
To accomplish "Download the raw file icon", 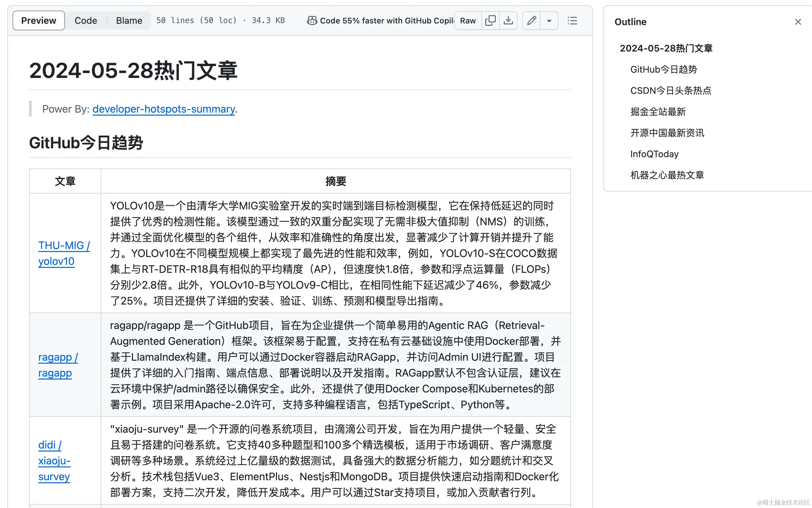I will pos(508,20).
